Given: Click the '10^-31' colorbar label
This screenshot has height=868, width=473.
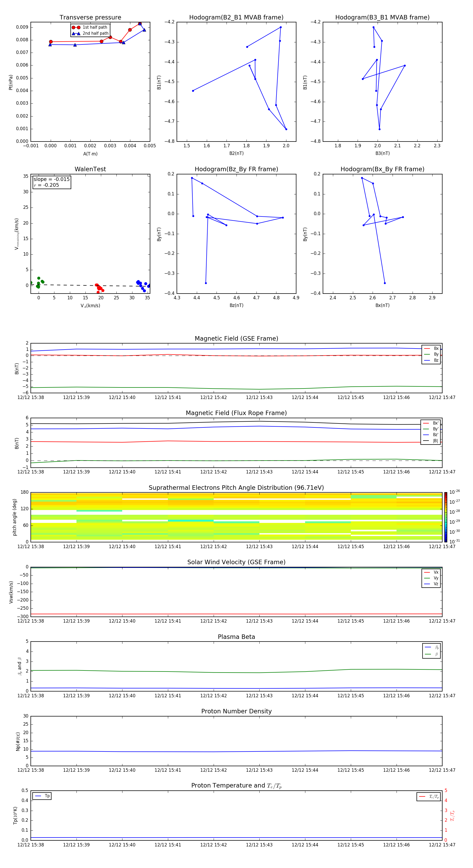Looking at the screenshot, I should (x=455, y=542).
